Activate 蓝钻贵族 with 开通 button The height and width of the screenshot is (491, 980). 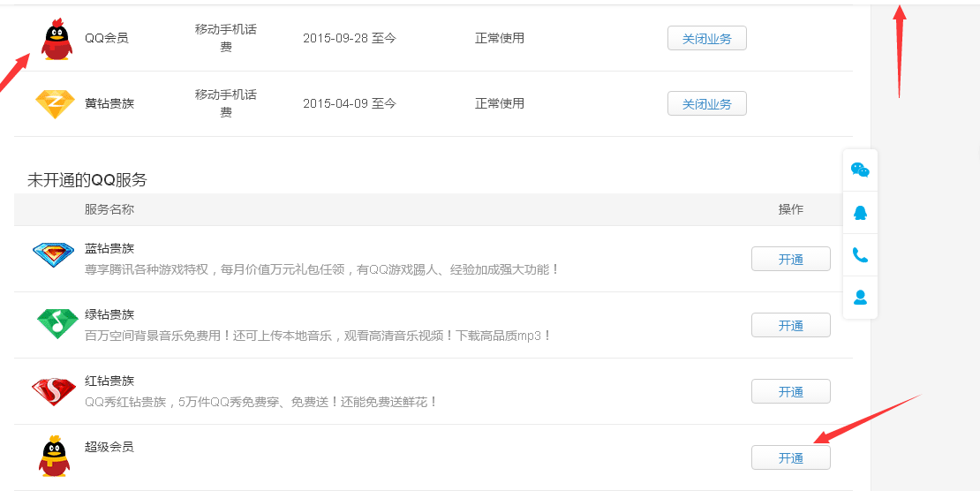tap(791, 259)
